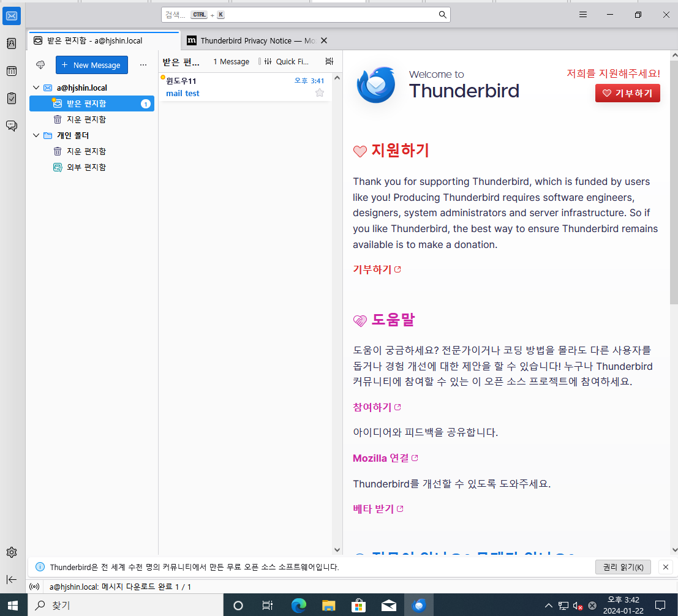
Task: Open the Windows taskbar 찾기 search box
Action: tap(126, 605)
